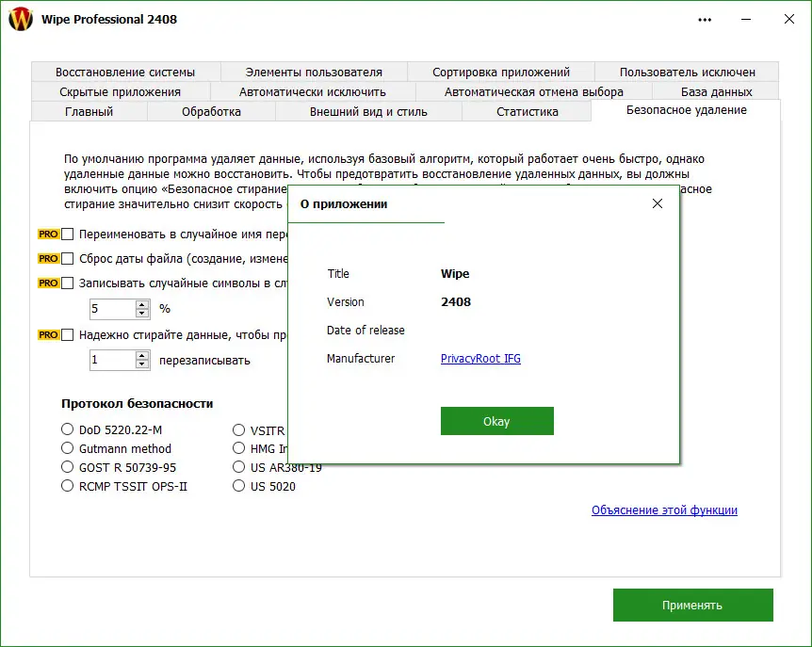The height and width of the screenshot is (647, 812).
Task: Click the PRO badge beside Переименовать option
Action: [x=48, y=234]
